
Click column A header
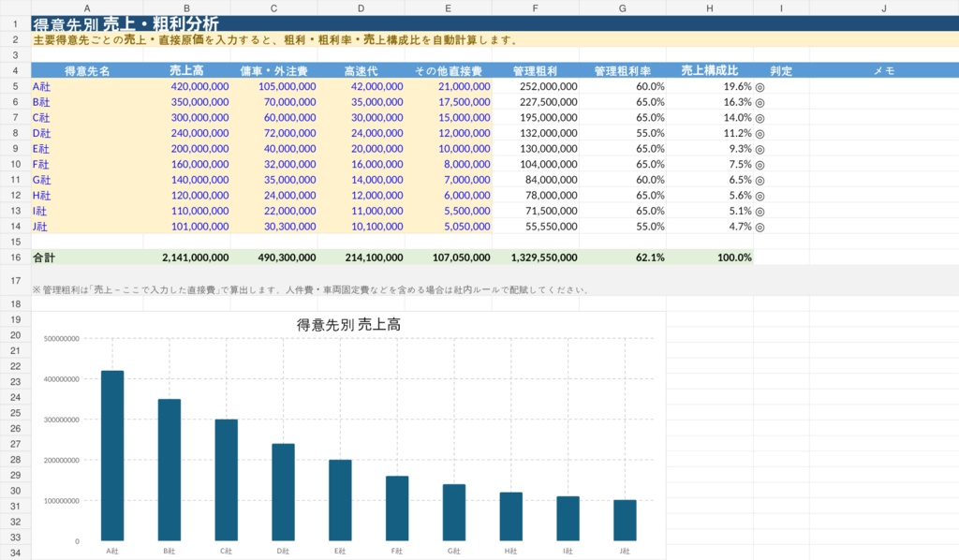click(87, 7)
